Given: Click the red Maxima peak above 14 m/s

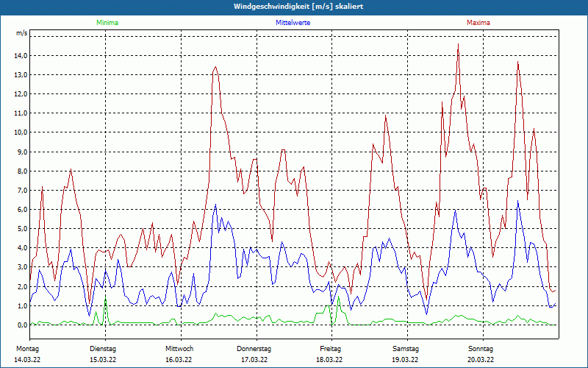Looking at the screenshot, I should [458, 44].
